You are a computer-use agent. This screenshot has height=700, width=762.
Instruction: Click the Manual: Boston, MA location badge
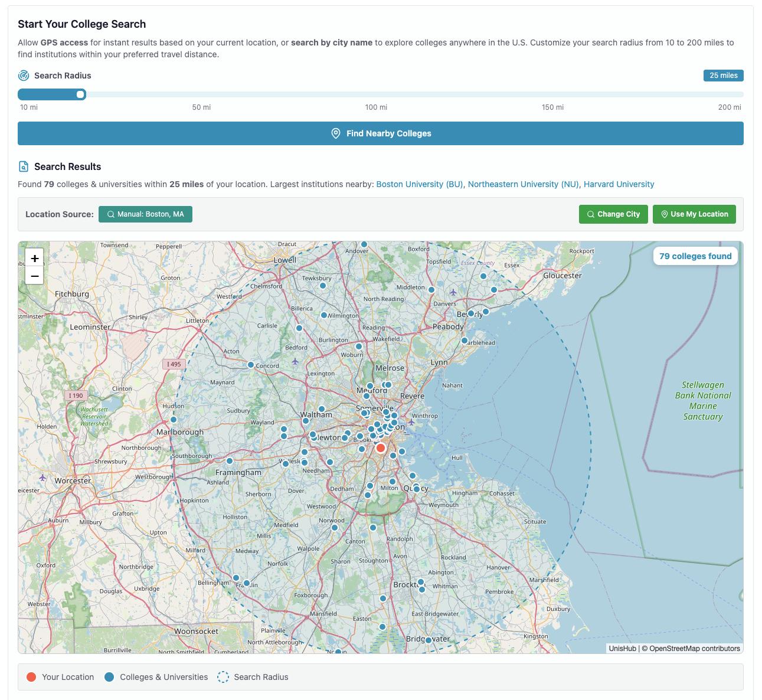(x=145, y=214)
